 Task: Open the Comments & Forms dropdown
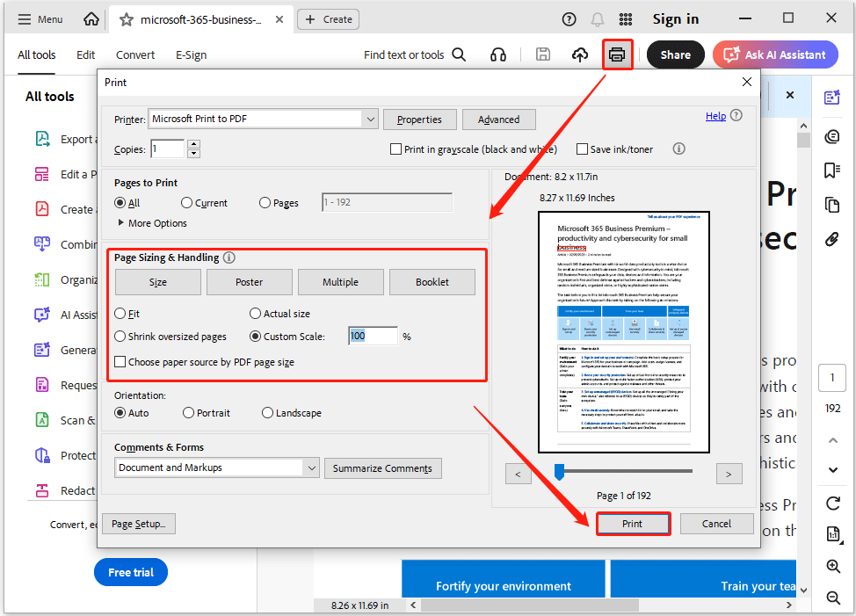311,467
